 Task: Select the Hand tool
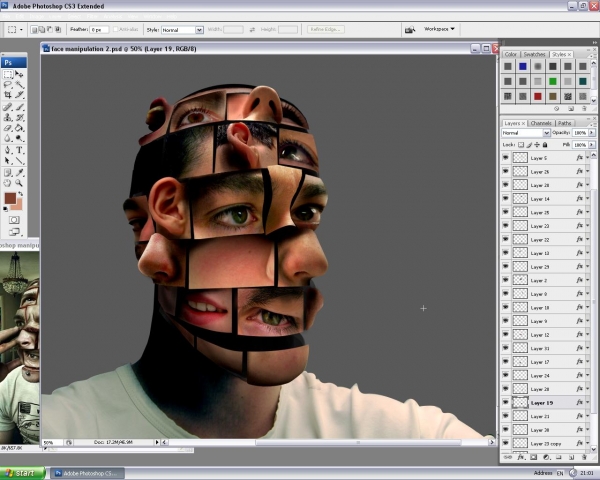point(8,183)
